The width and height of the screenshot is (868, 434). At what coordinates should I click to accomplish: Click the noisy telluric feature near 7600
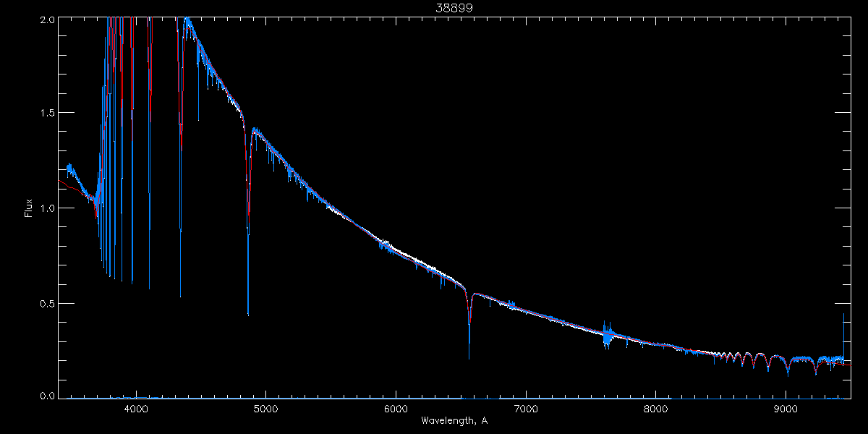[x=608, y=333]
